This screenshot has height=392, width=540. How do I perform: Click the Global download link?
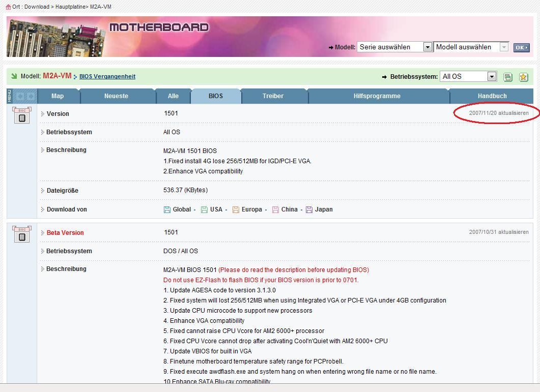coord(182,209)
